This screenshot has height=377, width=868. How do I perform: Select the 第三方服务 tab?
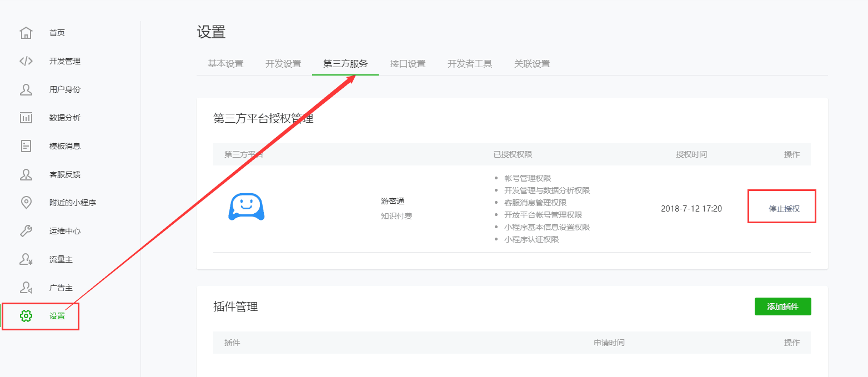pos(345,64)
